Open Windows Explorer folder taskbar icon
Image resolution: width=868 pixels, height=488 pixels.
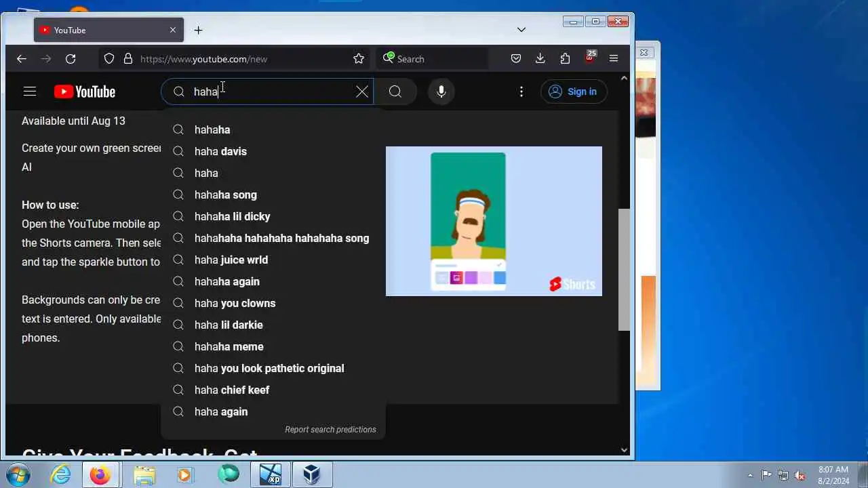point(144,474)
